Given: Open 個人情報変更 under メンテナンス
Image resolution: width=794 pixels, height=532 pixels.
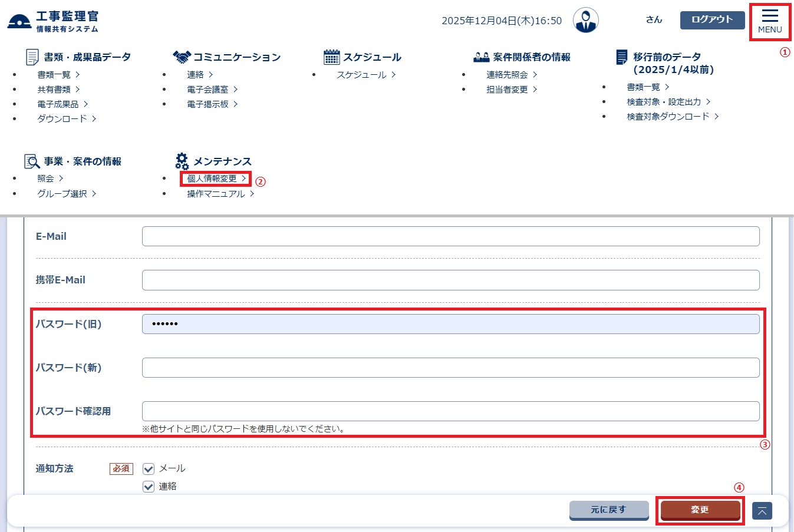Looking at the screenshot, I should pos(216,179).
